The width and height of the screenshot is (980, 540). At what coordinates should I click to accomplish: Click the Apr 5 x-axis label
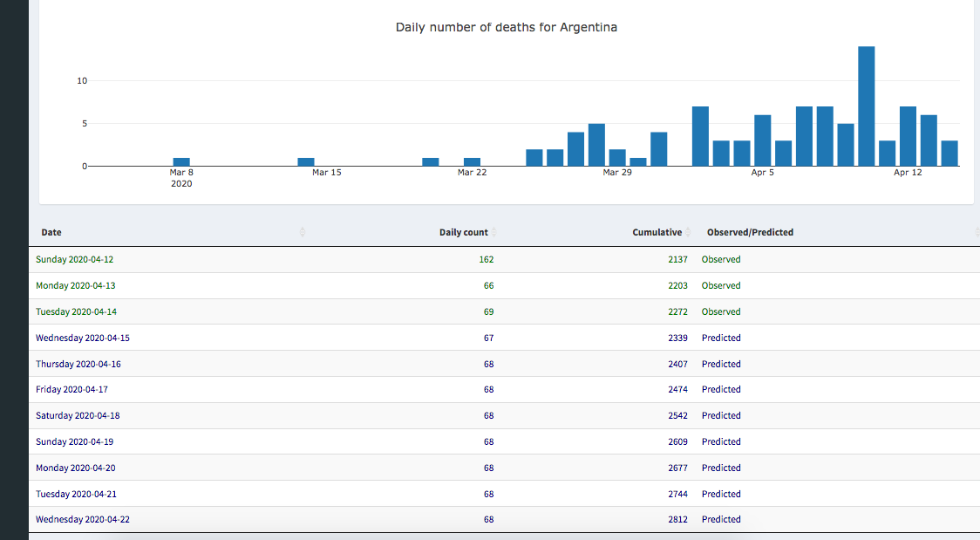tap(762, 173)
